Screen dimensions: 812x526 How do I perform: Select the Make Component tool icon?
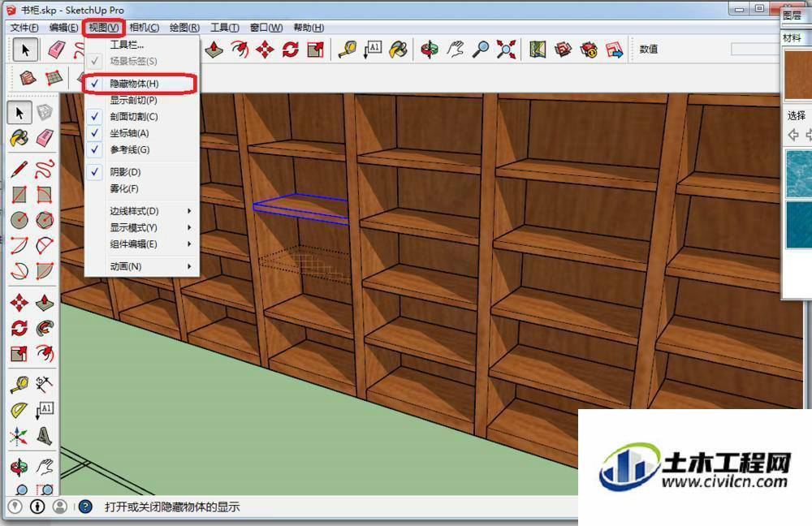coord(45,112)
